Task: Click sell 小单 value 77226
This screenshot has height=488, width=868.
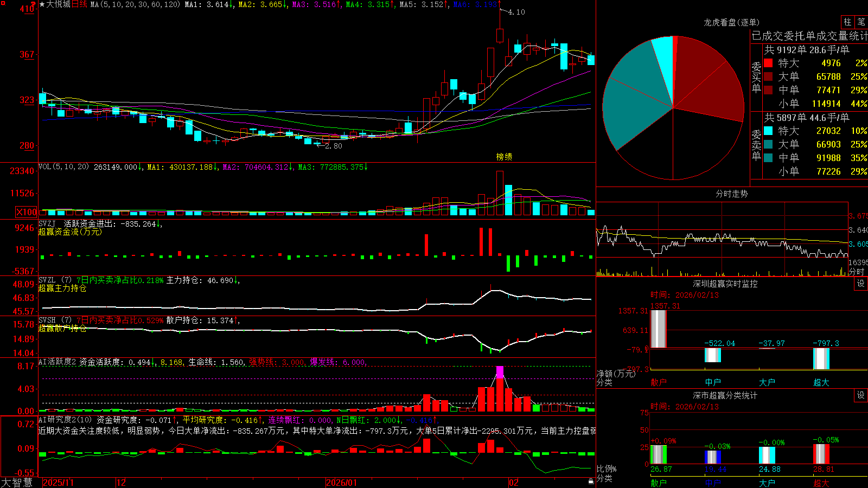Action: click(828, 171)
